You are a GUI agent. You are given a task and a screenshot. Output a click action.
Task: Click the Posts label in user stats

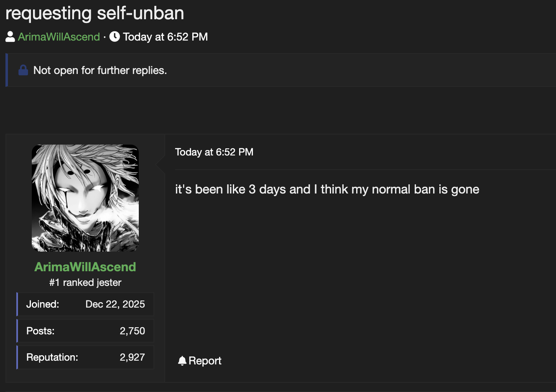41,331
